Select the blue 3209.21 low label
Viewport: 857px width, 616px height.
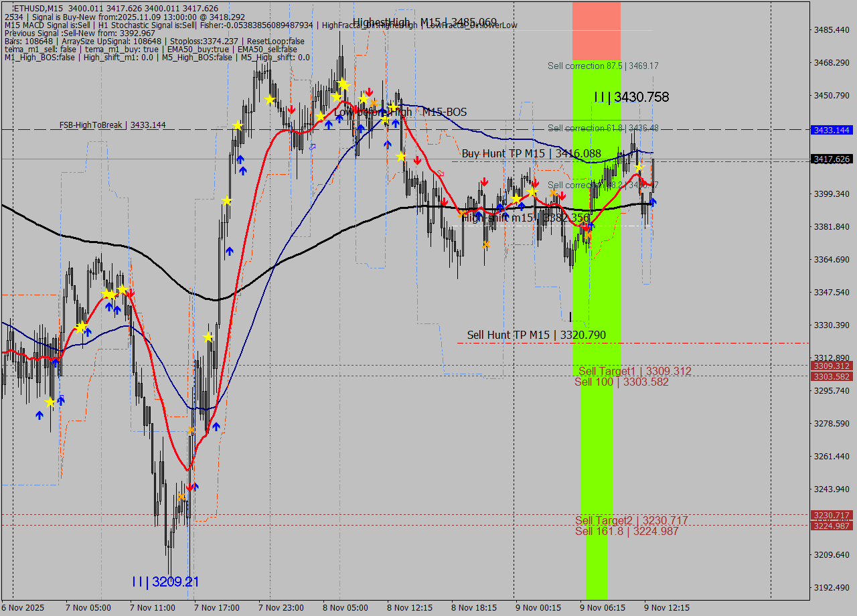[165, 582]
